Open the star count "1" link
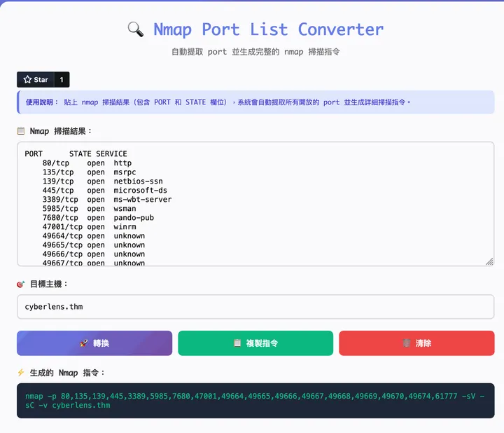 point(62,80)
